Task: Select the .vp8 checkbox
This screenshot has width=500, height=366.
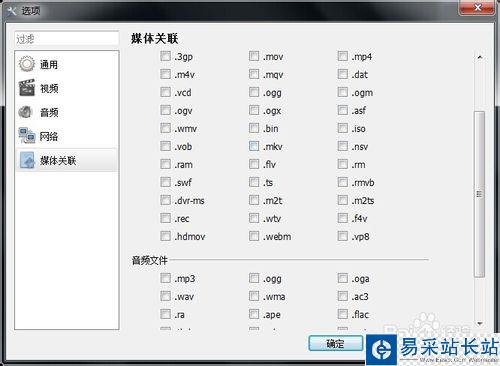Action: pyautogui.click(x=343, y=236)
